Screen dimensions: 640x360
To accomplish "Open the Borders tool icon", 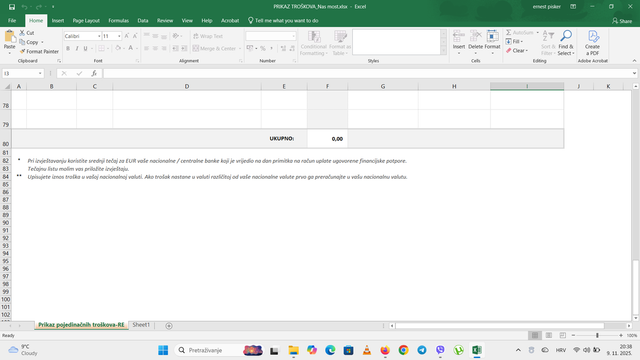I will coord(102,48).
